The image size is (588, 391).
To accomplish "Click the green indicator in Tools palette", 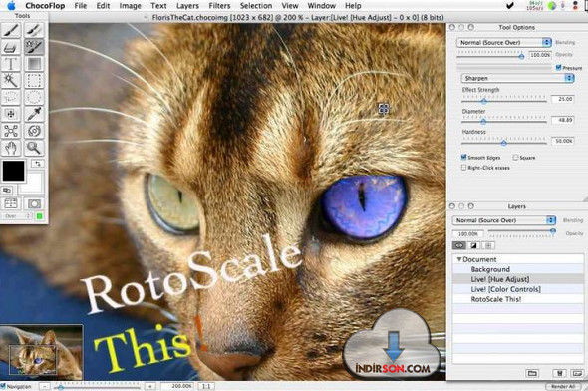I will 39,216.
